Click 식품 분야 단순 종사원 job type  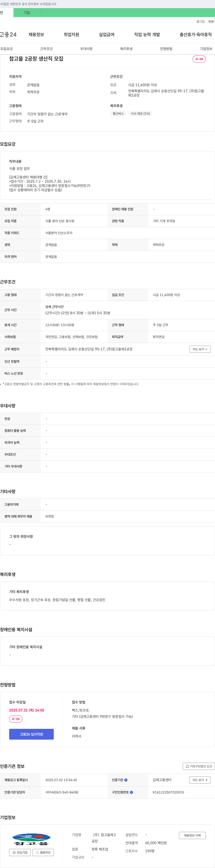[60, 221]
